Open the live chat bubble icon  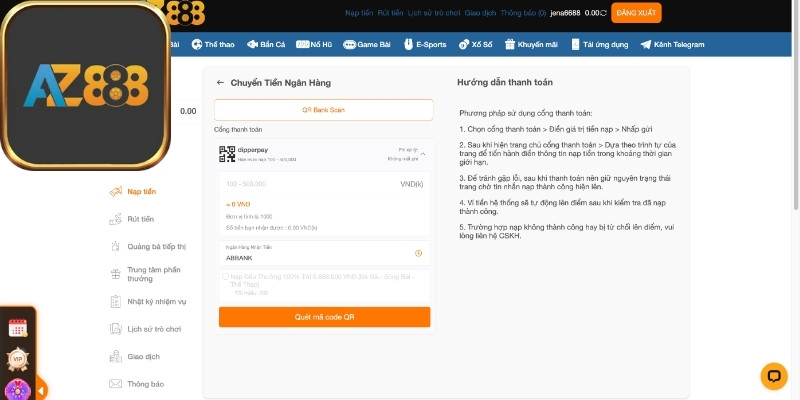point(773,377)
